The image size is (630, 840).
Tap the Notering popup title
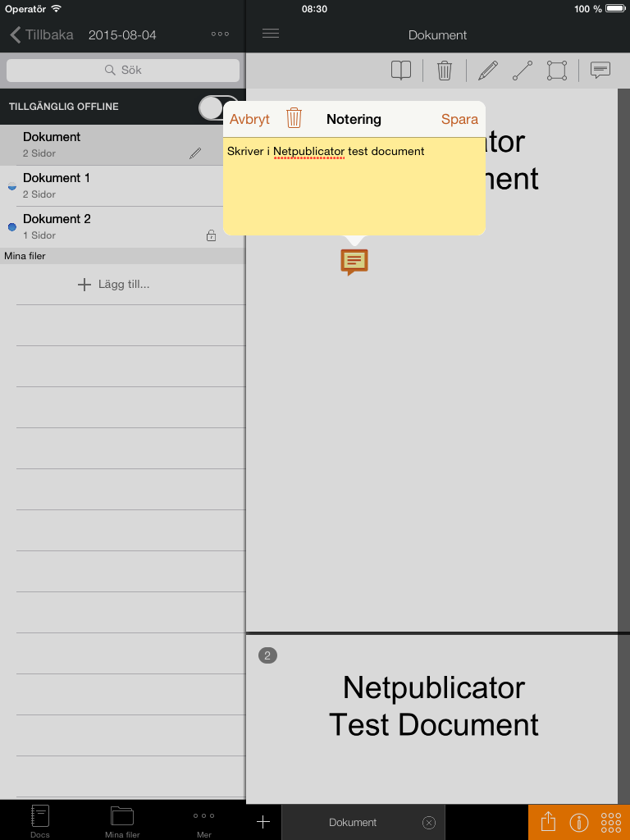[x=354, y=119]
